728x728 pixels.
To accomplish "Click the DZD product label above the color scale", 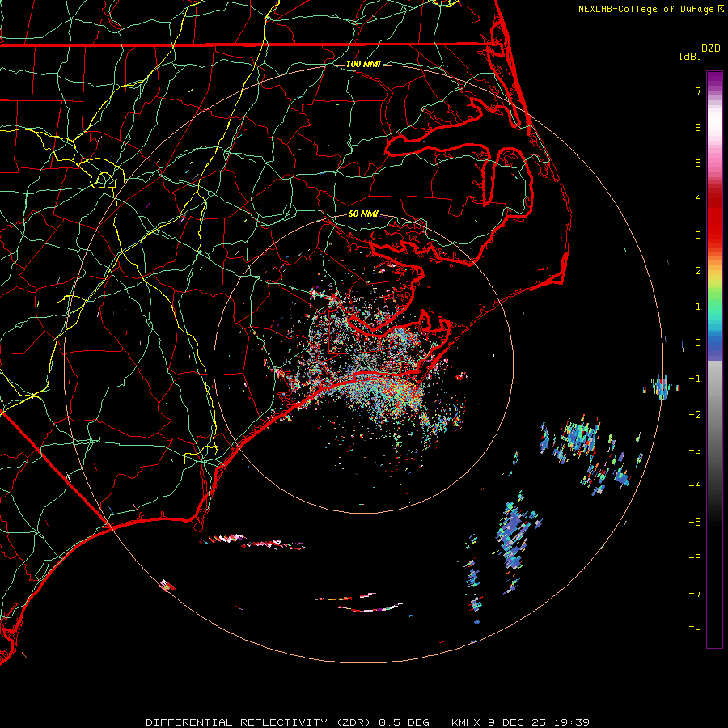I will [x=711, y=49].
